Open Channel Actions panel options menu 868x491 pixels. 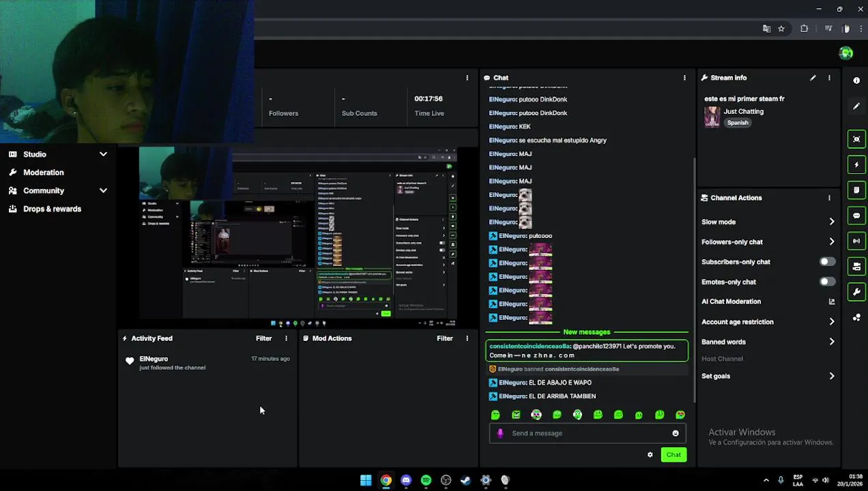pos(829,198)
